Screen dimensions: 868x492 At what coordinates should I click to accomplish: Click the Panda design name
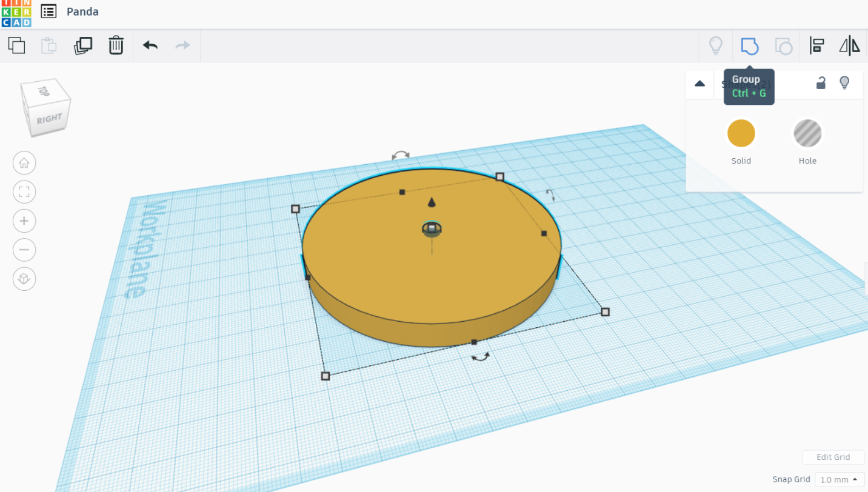pos(82,12)
